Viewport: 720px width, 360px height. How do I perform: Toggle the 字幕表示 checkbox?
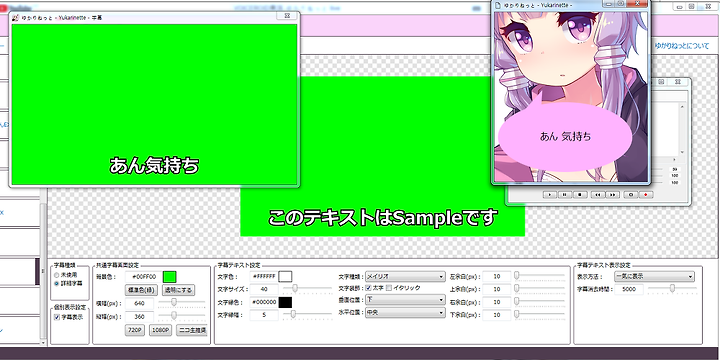tap(57, 317)
